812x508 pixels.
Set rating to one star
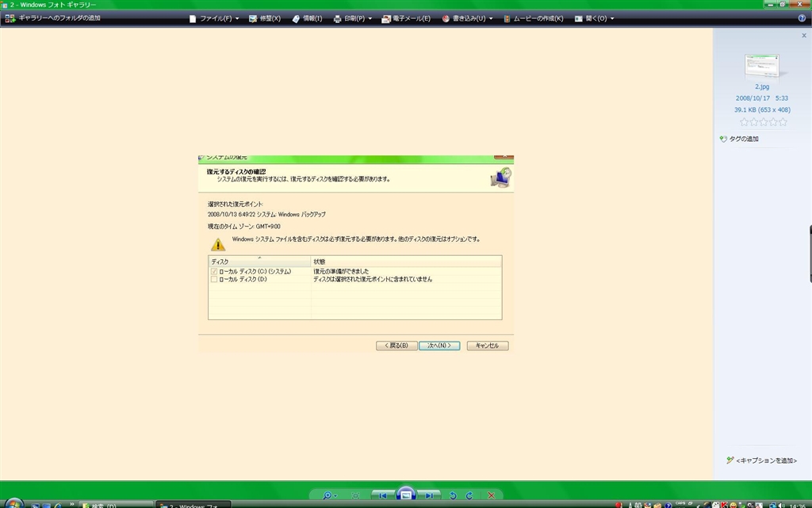[x=744, y=122]
